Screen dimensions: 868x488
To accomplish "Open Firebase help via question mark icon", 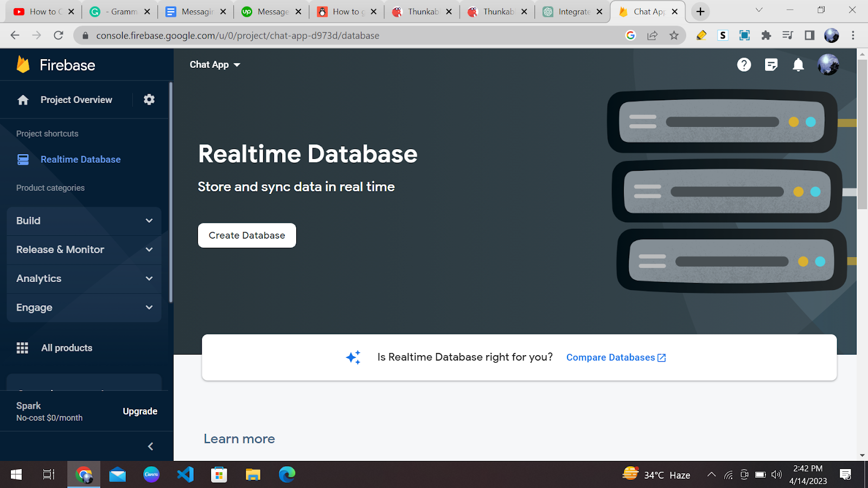I will point(744,65).
